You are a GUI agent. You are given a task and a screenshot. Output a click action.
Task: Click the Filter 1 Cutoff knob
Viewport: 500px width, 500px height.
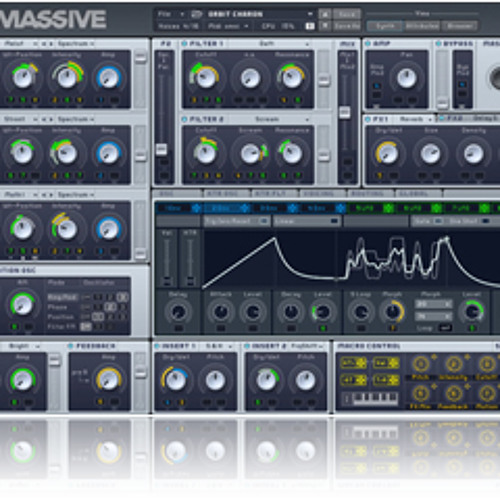click(x=206, y=77)
